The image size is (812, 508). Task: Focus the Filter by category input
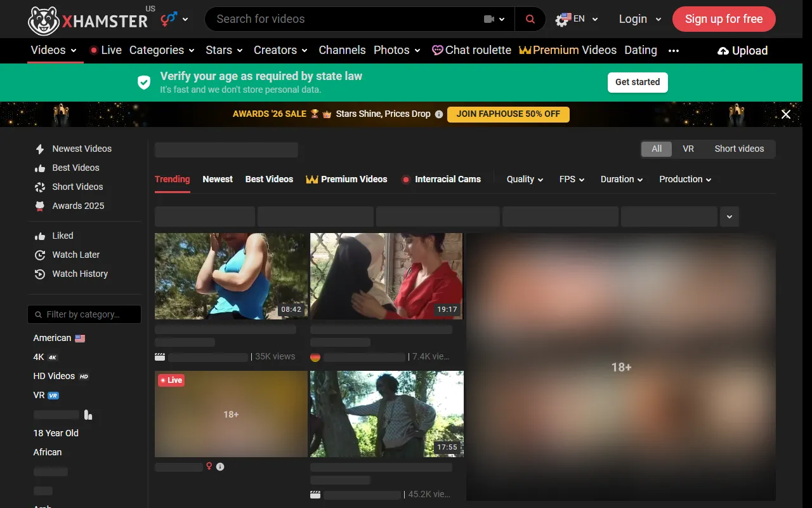click(x=84, y=314)
